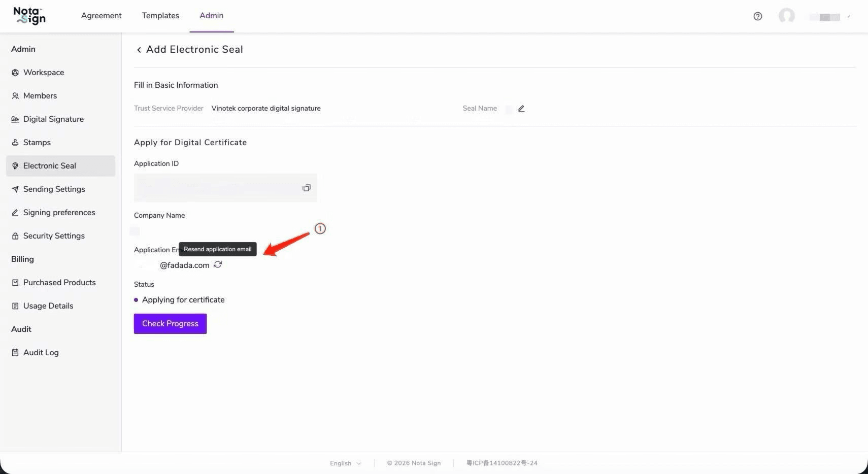
Task: Open Workspace in the sidebar
Action: [x=60, y=73]
